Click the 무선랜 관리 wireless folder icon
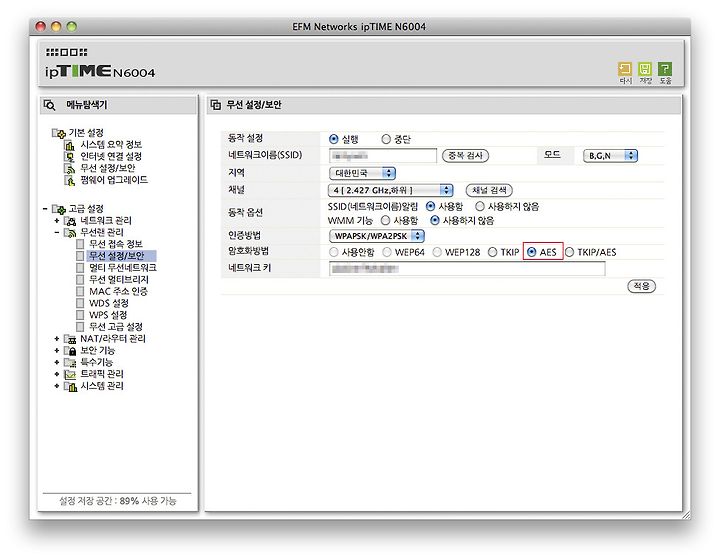Viewport: 720px width, 560px height. (70, 233)
